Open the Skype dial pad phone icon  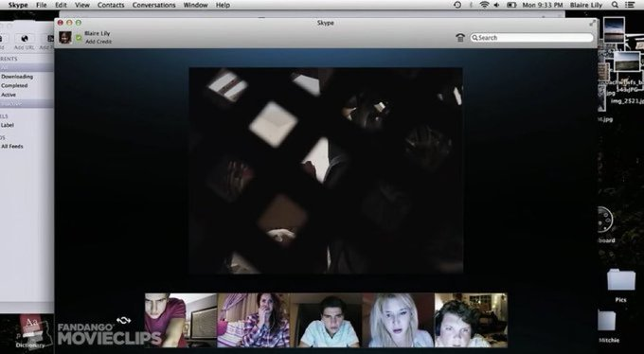click(460, 38)
